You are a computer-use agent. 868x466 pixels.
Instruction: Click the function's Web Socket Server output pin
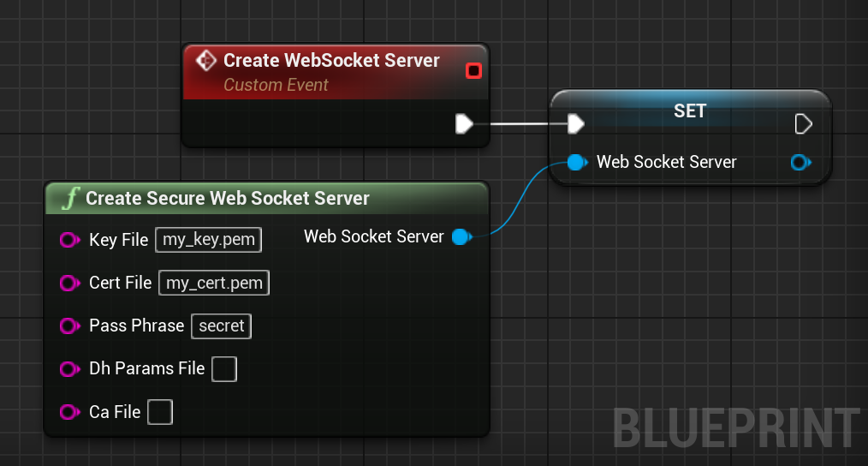[x=462, y=237]
